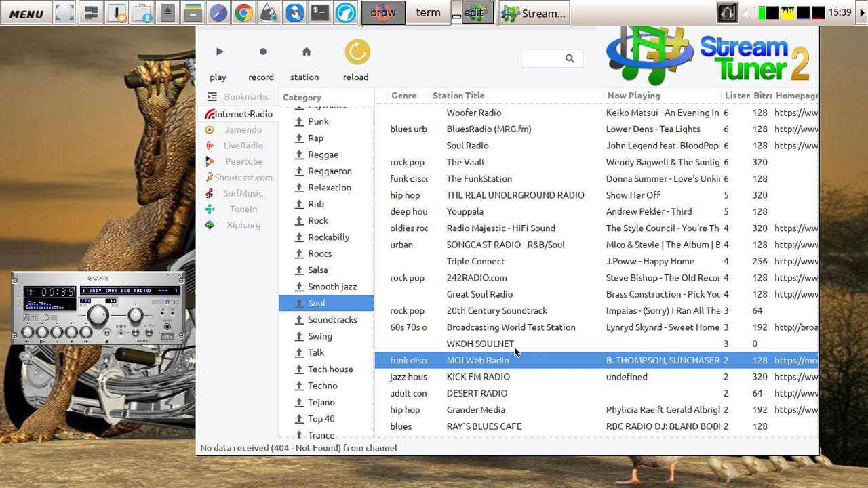Switch to the Xiph.org channel

(x=237, y=225)
